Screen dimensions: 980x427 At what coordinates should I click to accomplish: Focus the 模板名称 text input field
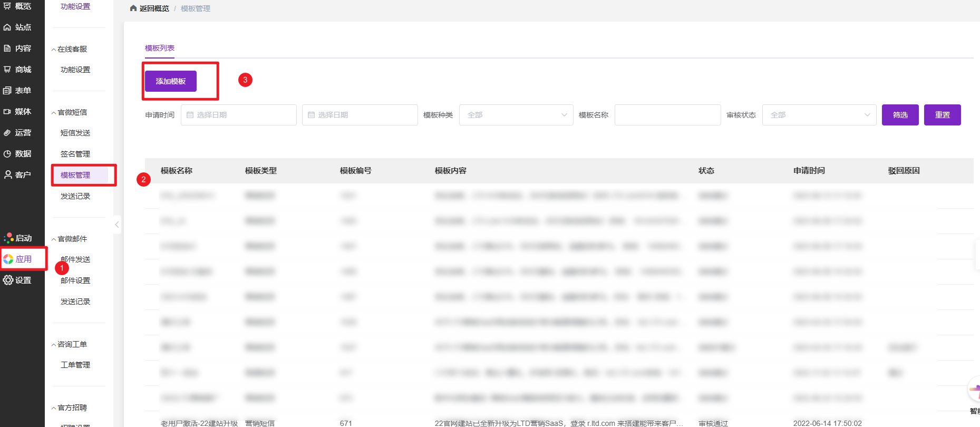(667, 115)
